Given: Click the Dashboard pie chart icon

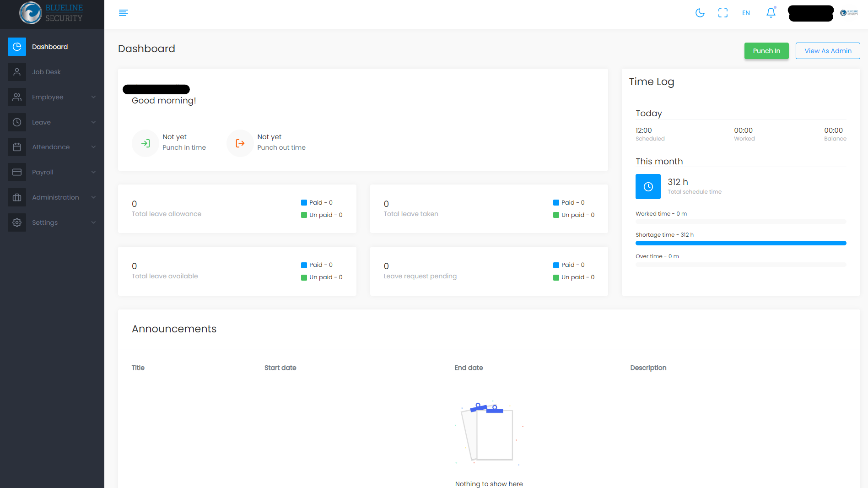Looking at the screenshot, I should point(17,47).
